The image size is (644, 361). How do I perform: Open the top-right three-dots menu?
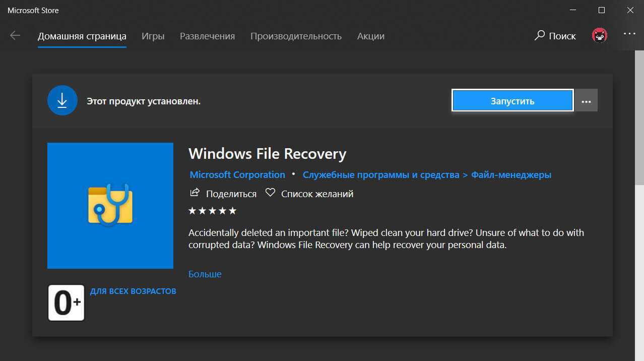(x=629, y=34)
